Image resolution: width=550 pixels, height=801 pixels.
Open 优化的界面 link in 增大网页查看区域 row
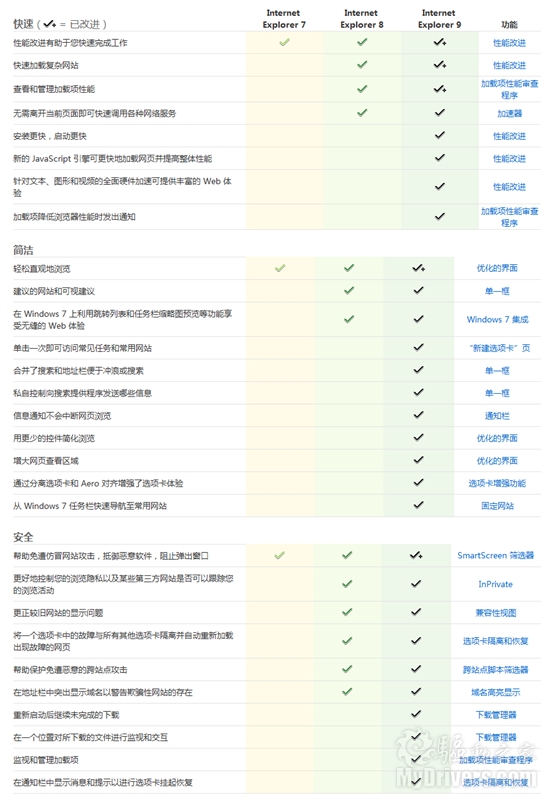pos(497,461)
